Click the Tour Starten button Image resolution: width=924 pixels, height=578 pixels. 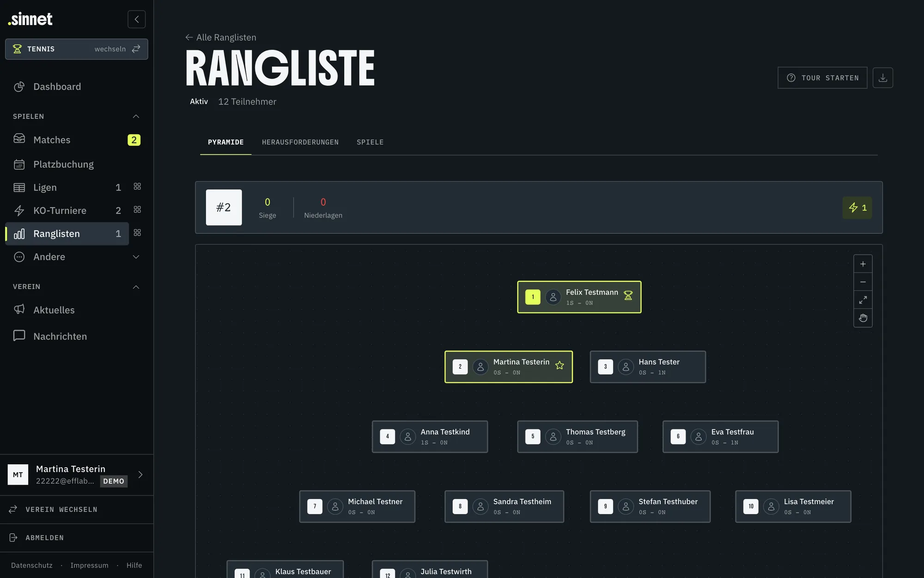click(822, 78)
